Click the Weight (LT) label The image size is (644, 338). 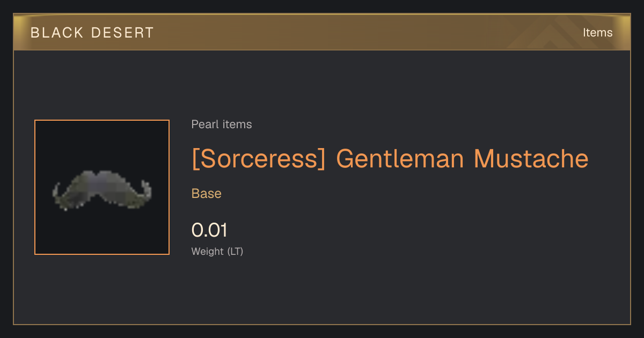(x=217, y=251)
